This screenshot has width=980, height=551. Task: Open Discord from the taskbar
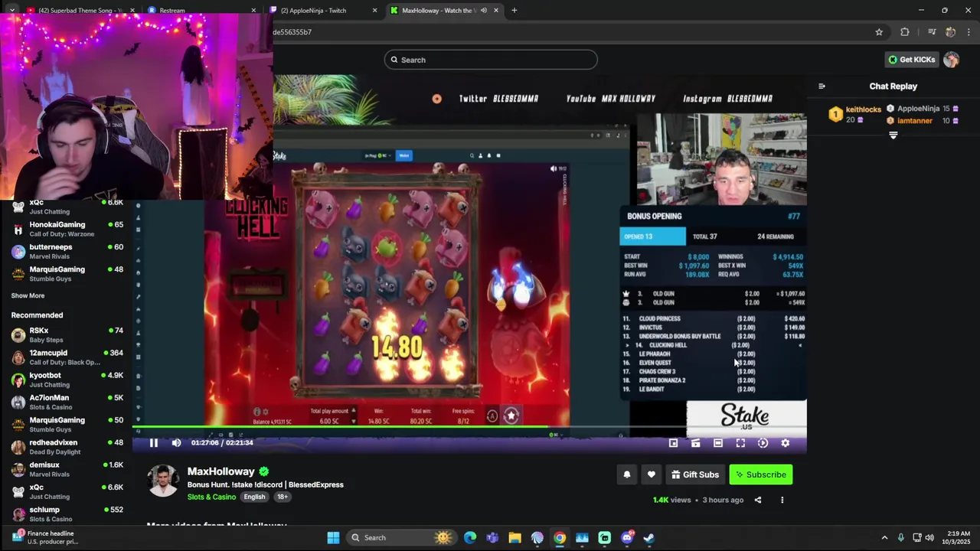coord(627,537)
